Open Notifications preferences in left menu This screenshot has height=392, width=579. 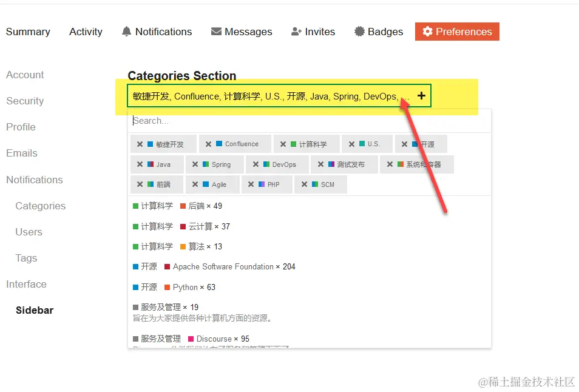click(35, 180)
